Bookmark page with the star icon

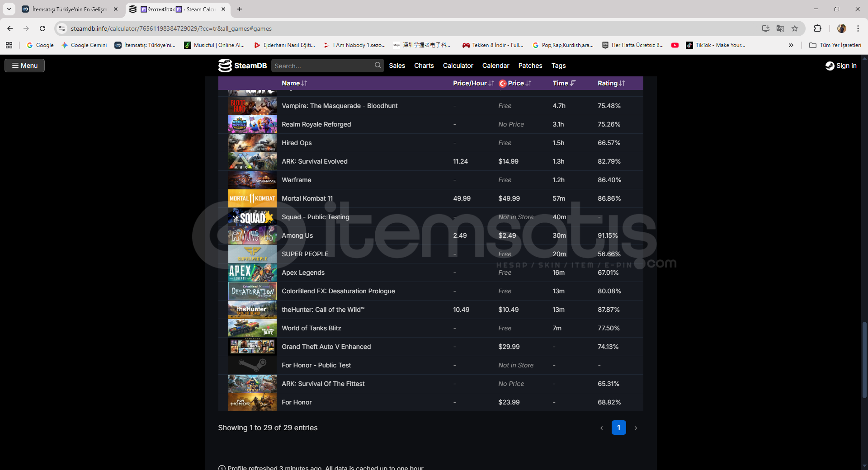pos(795,28)
